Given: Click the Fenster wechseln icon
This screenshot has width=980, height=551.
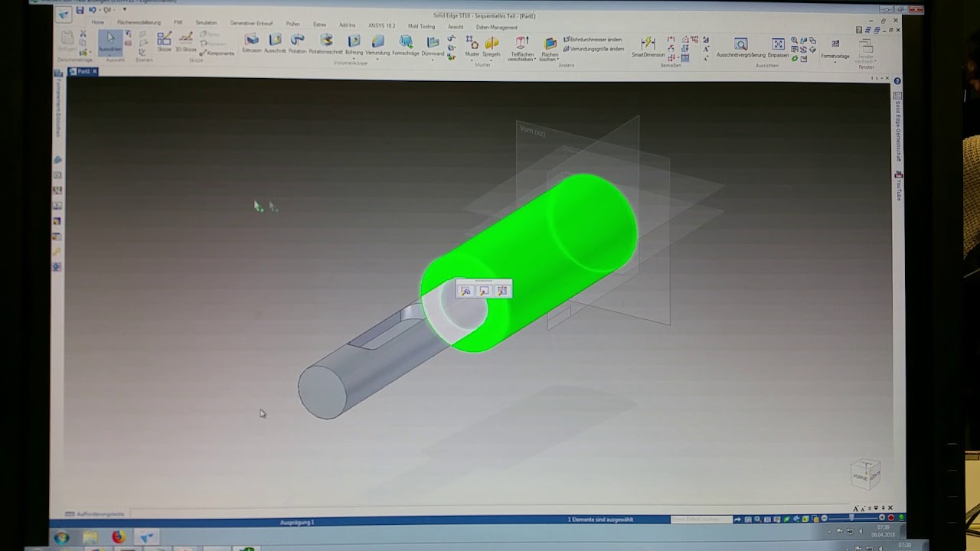Looking at the screenshot, I should point(866,52).
